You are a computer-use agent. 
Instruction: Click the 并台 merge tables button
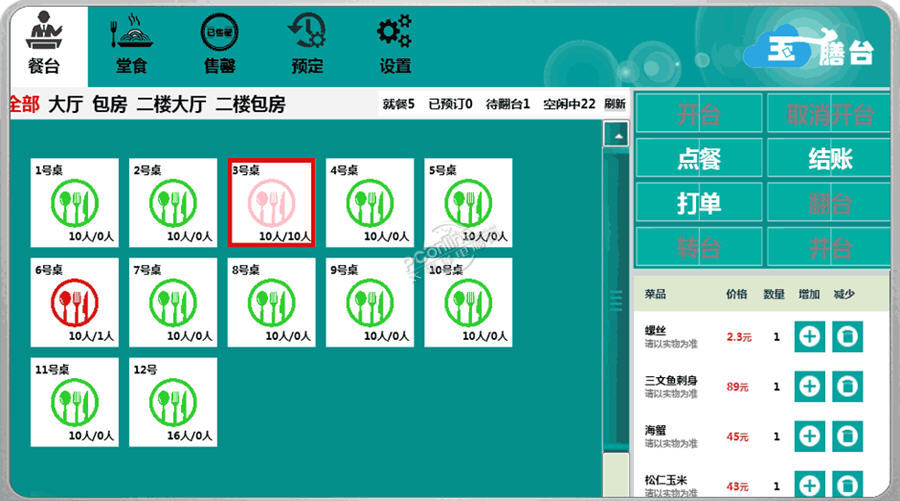tap(829, 247)
